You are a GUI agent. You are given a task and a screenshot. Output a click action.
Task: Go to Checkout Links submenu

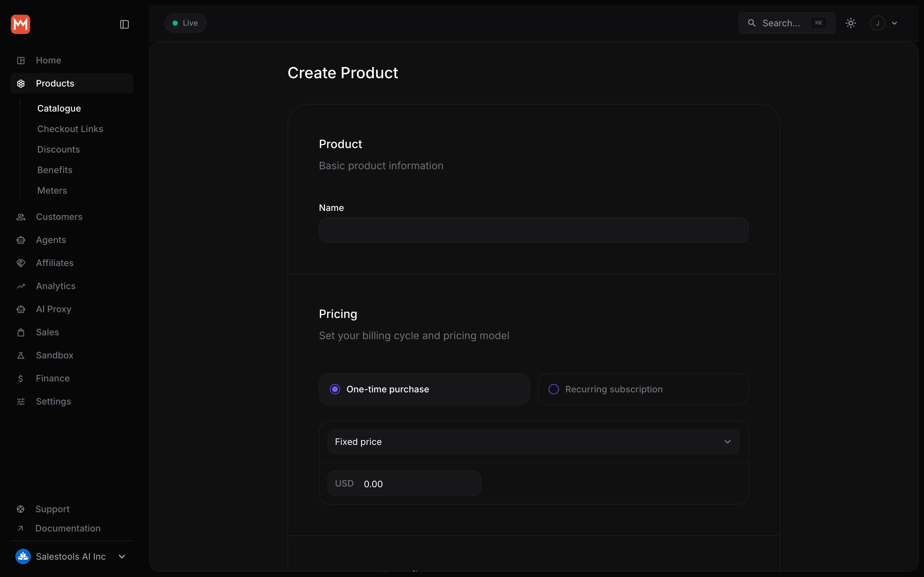[x=70, y=129]
